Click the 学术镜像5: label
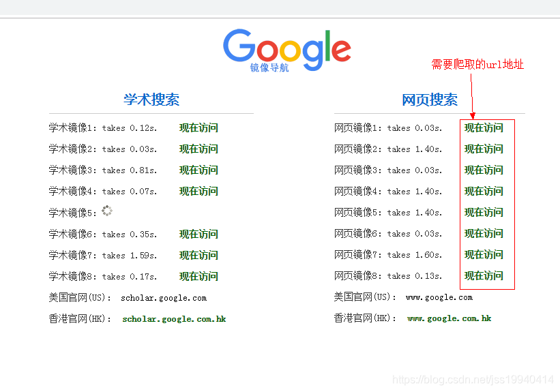 pos(72,213)
